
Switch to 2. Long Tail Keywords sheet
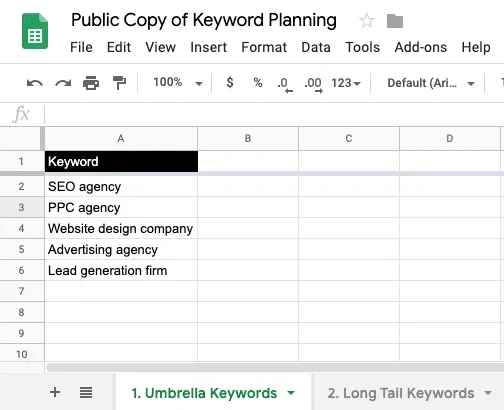(x=401, y=393)
